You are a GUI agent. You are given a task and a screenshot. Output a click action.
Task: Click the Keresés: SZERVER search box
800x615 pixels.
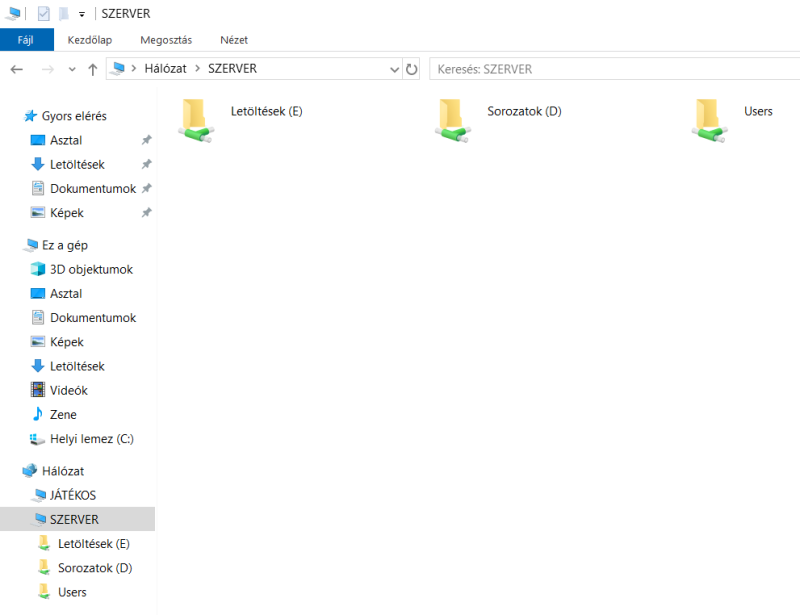pyautogui.click(x=614, y=69)
